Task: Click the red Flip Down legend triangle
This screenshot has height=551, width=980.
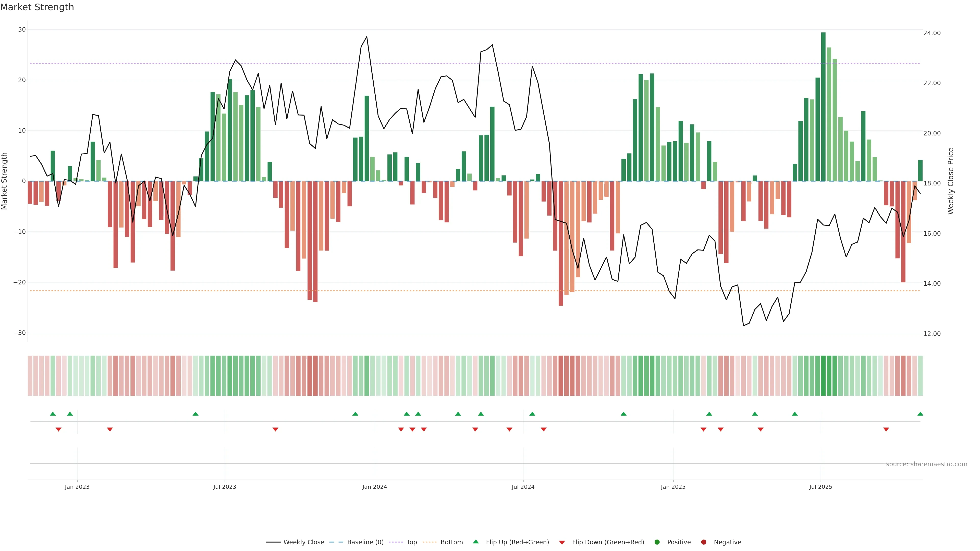Action: tap(562, 542)
